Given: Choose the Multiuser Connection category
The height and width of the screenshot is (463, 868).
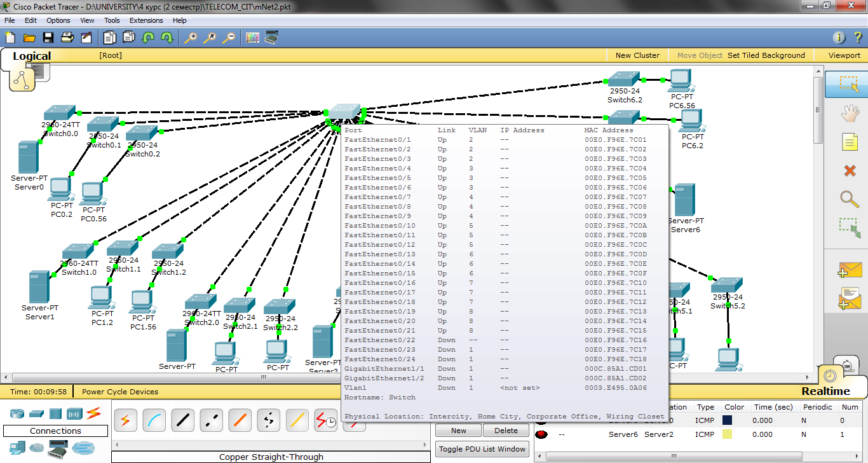Looking at the screenshot, I should pyautogui.click(x=83, y=448).
